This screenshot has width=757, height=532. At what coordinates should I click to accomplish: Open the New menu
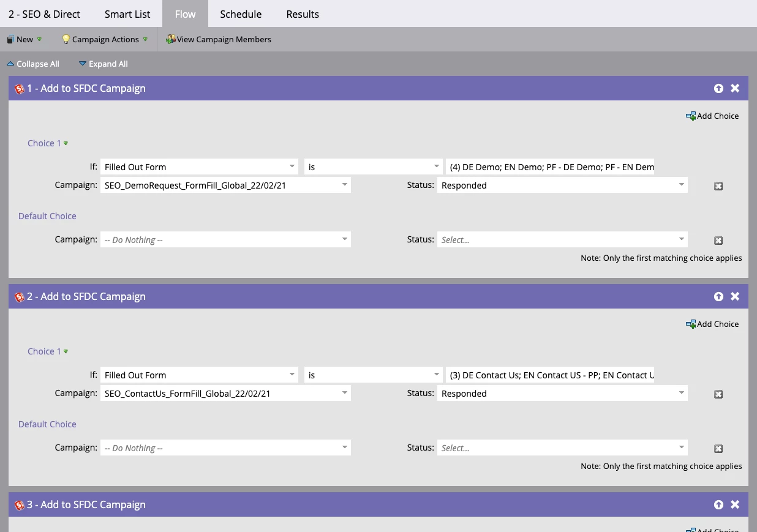tap(24, 39)
